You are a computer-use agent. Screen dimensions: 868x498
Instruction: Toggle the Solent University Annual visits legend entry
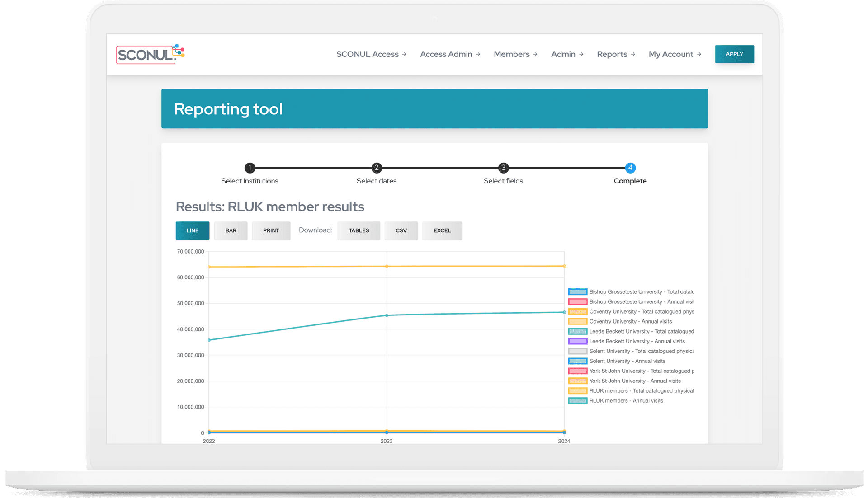click(x=627, y=361)
